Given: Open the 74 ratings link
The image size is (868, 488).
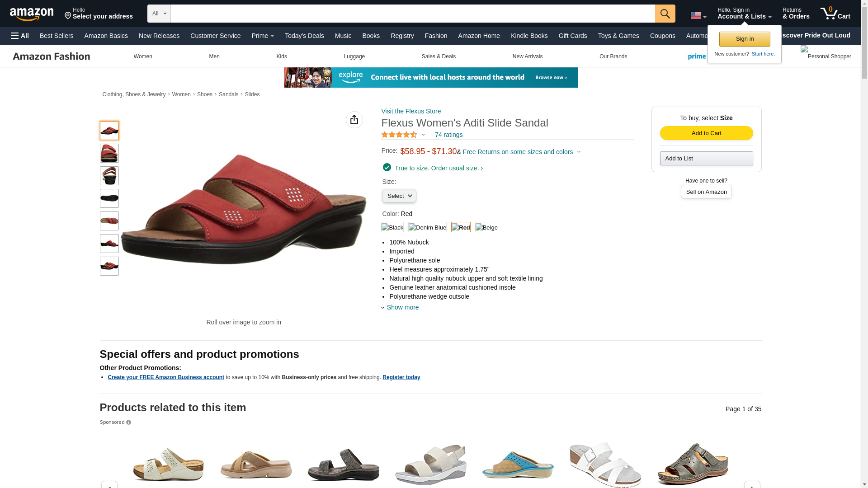Looking at the screenshot, I should [x=448, y=135].
